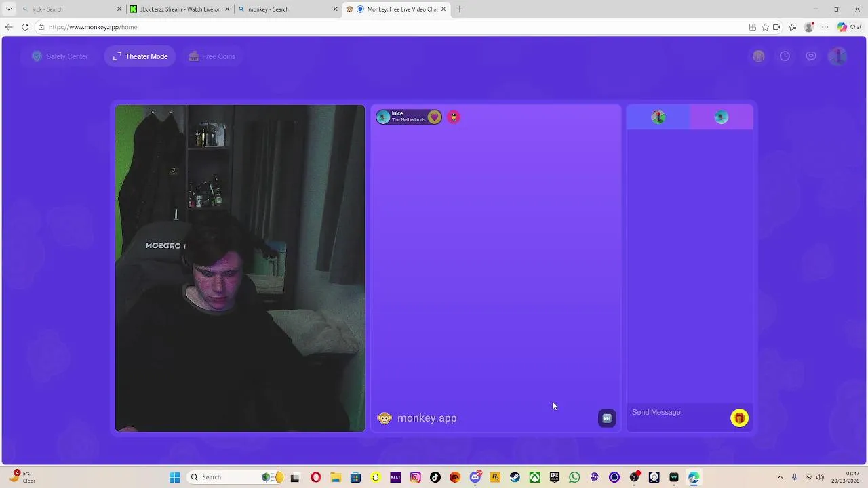The width and height of the screenshot is (868, 488).
Task: Open the match history clock icon
Action: click(785, 56)
